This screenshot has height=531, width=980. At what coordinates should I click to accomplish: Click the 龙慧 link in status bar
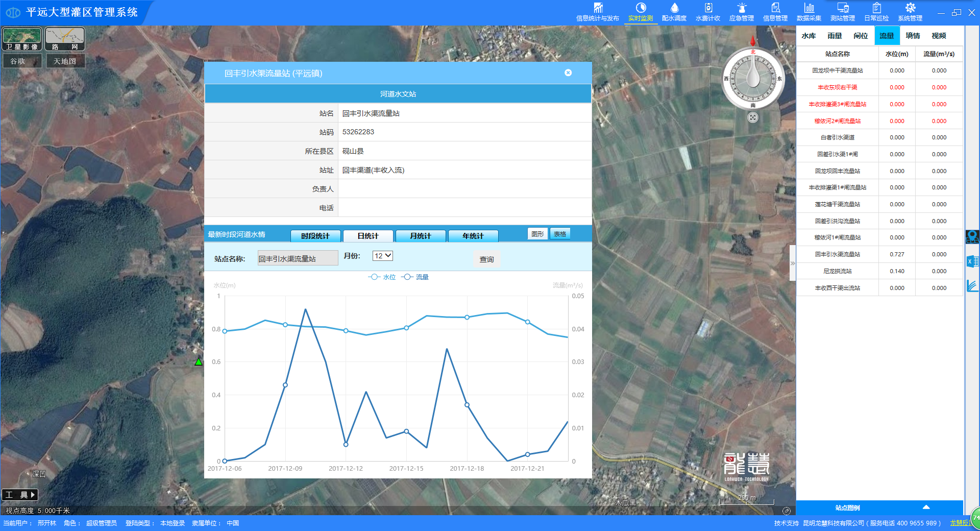962,523
